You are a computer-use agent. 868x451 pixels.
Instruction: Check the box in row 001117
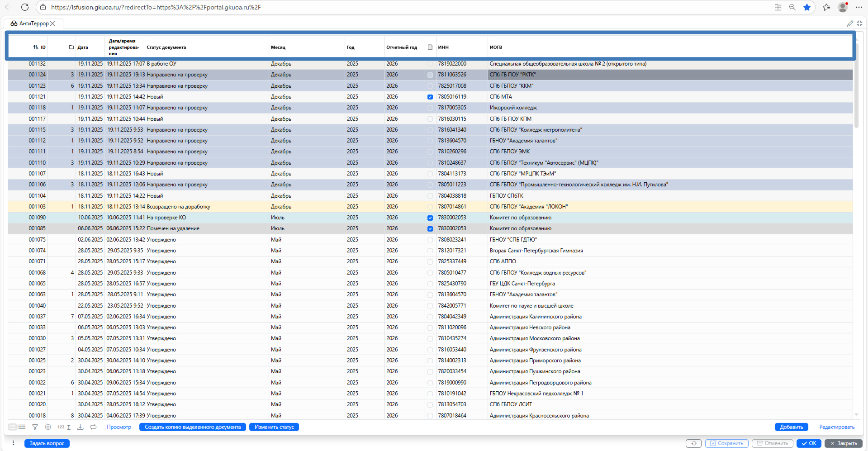(x=430, y=119)
